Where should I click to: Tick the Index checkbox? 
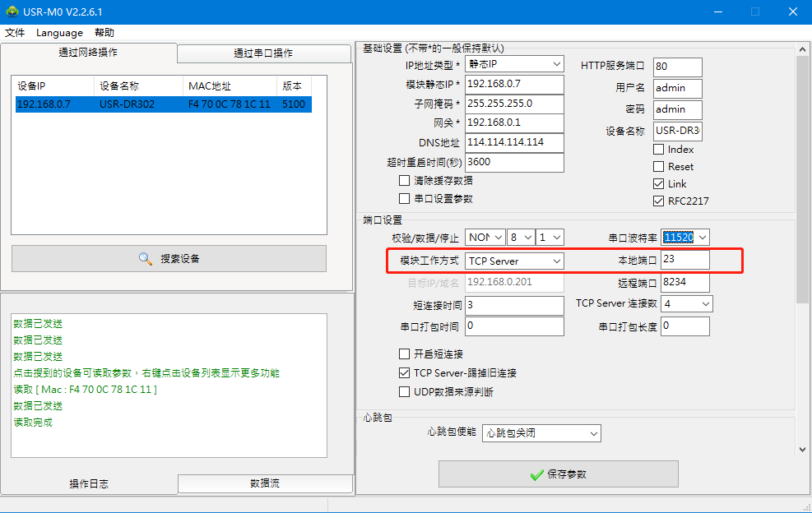(x=659, y=150)
